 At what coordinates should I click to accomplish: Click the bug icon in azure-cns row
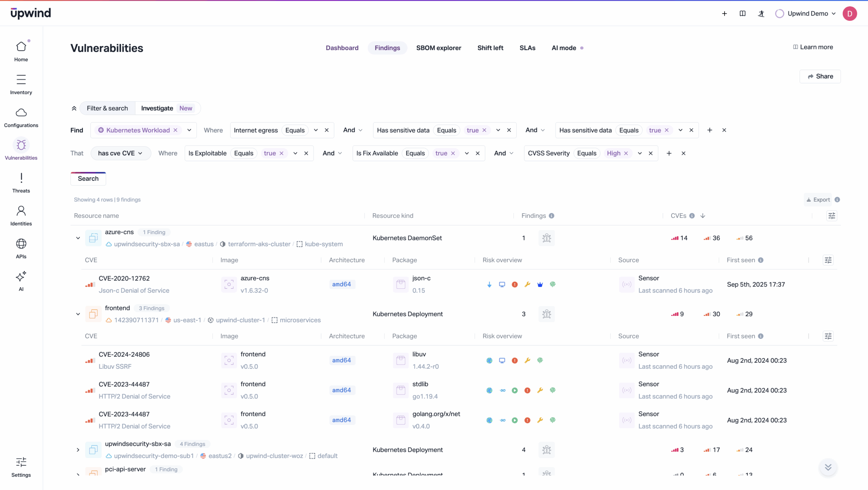[x=546, y=238]
